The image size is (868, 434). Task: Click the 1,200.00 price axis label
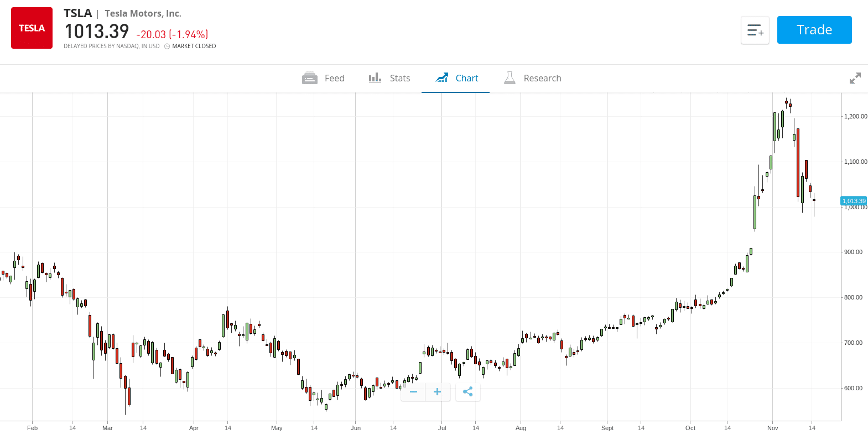tap(855, 117)
